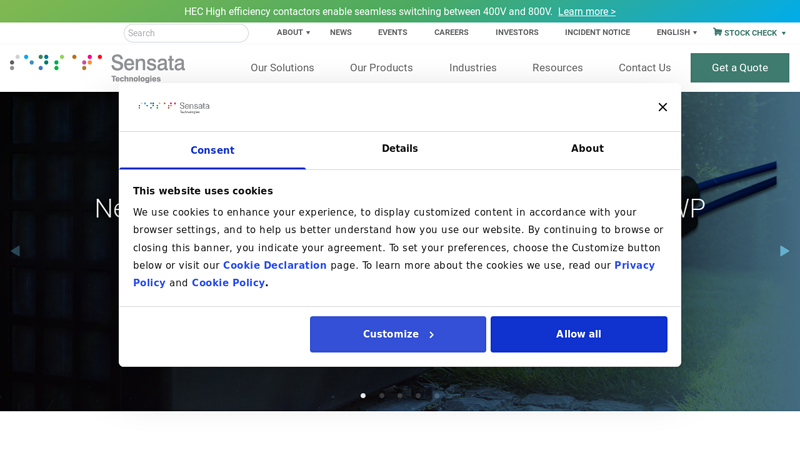Click into the Search input field

click(186, 33)
